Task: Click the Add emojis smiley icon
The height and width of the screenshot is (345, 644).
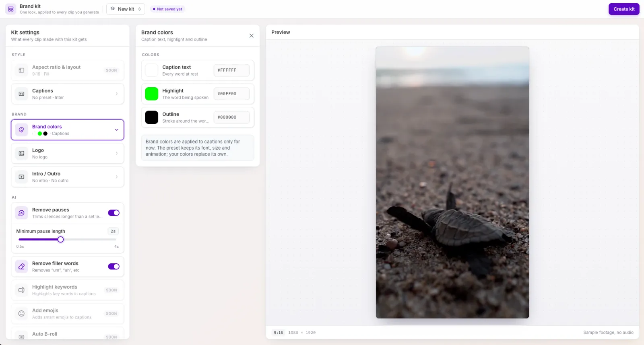Action: (21, 314)
